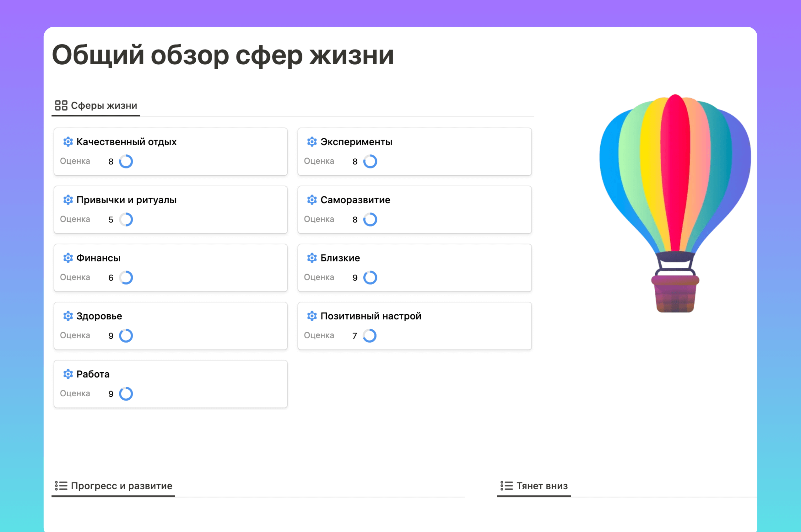This screenshot has height=532, width=801.
Task: Click the gear icon next to Эксперименты
Action: click(312, 142)
